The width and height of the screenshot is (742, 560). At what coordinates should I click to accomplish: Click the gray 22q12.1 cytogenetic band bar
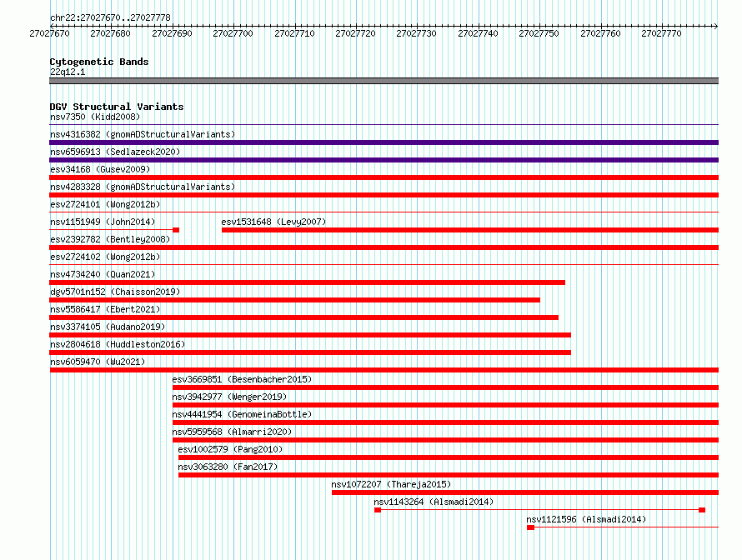pyautogui.click(x=384, y=81)
